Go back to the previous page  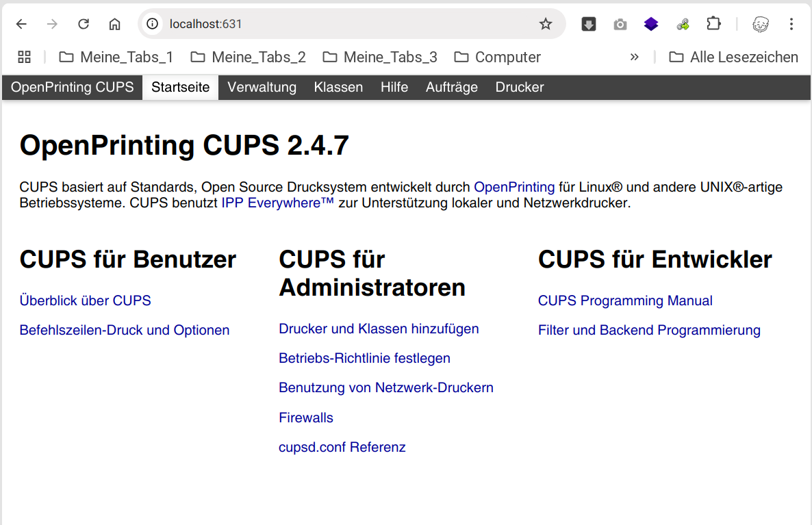pyautogui.click(x=21, y=24)
